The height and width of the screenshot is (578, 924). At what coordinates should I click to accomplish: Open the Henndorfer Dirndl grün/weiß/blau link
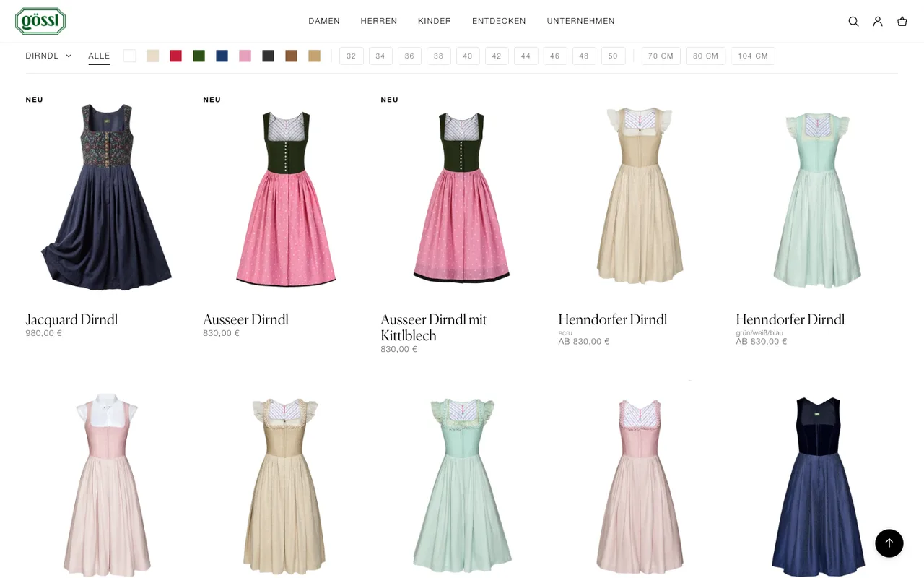[x=790, y=319]
